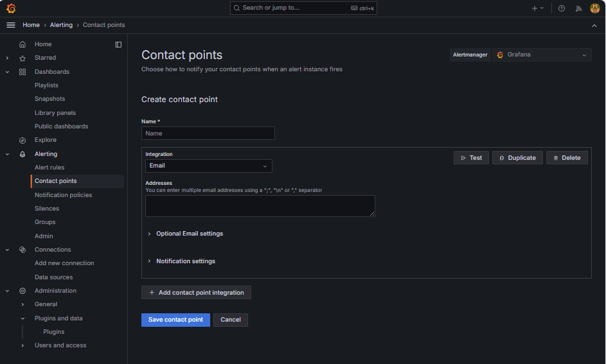Screen dimensions: 606x364
Task: Open Notification policies in sidebar
Action: (x=63, y=195)
